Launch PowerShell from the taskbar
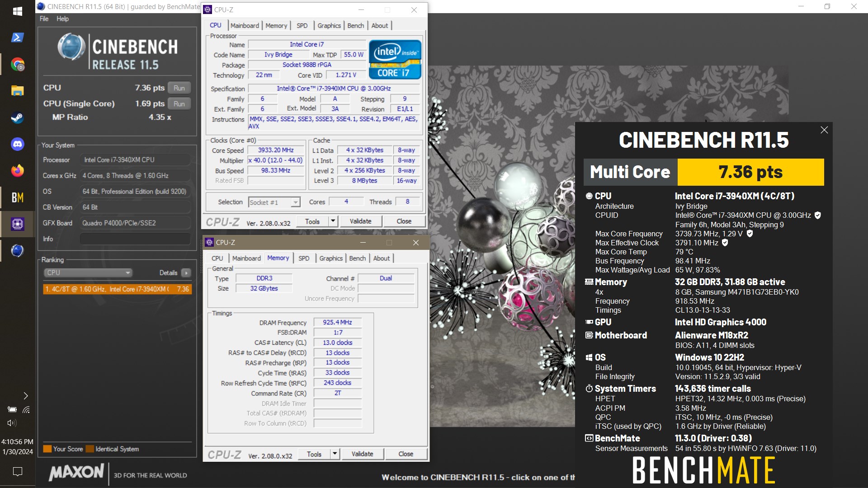The width and height of the screenshot is (868, 488). point(18,38)
